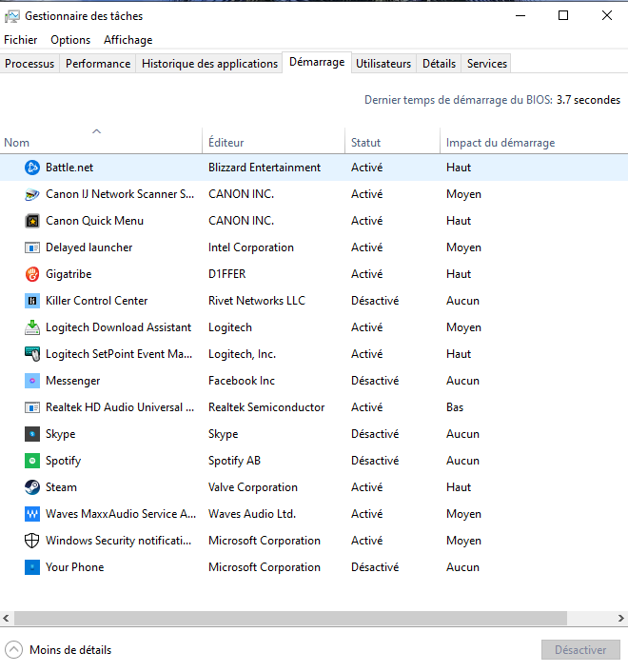
Task: Open the Détails tab
Action: (x=439, y=64)
